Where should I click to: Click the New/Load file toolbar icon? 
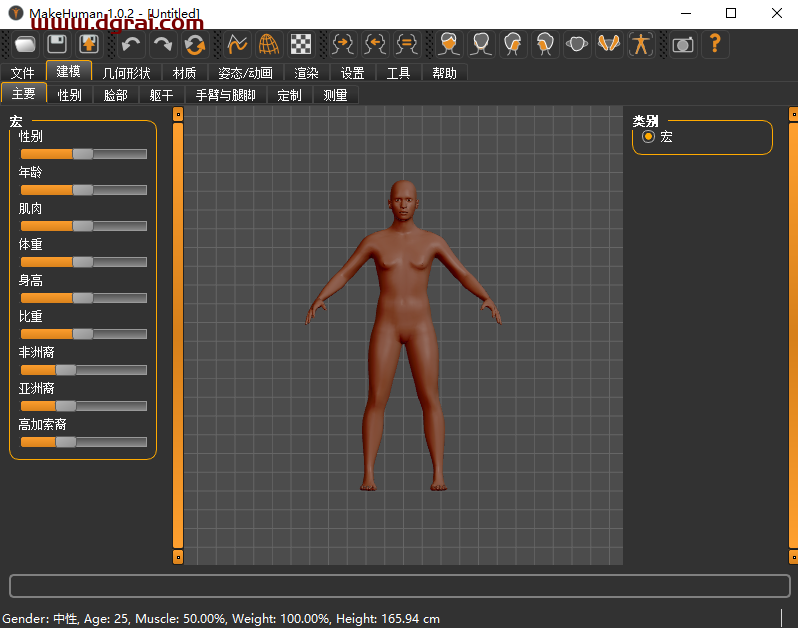(25, 44)
